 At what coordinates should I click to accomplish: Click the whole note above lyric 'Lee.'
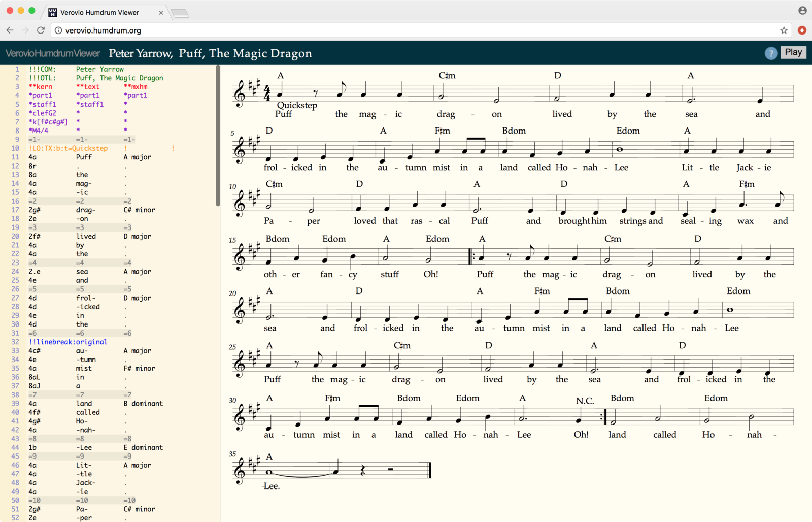[269, 472]
